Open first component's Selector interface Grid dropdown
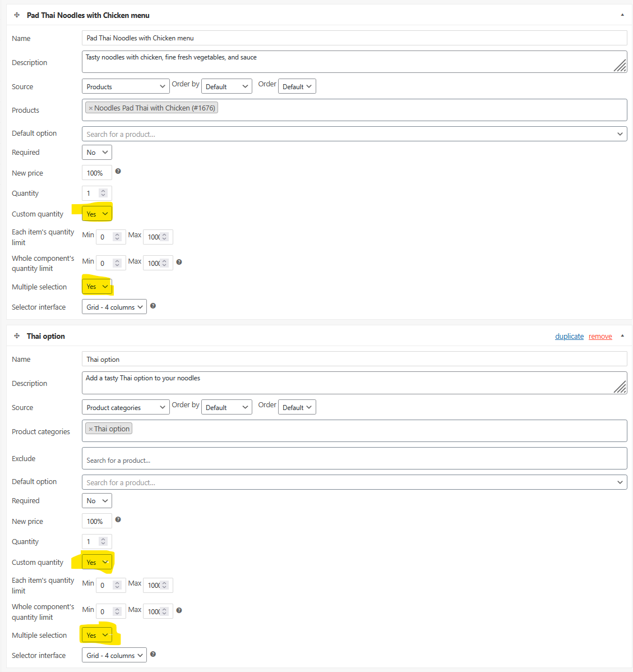 114,307
